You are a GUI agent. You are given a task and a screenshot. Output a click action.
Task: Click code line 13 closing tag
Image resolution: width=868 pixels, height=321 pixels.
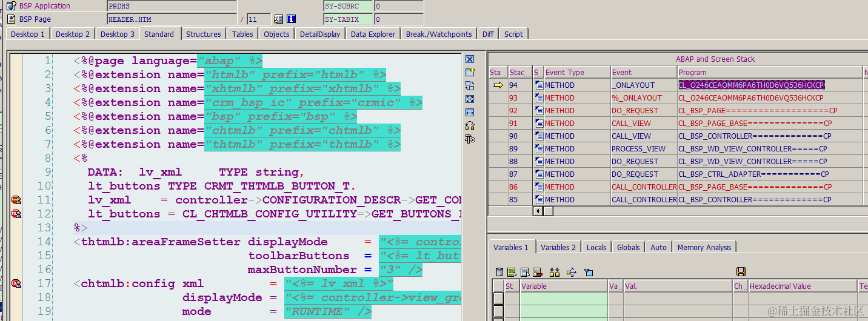81,228
